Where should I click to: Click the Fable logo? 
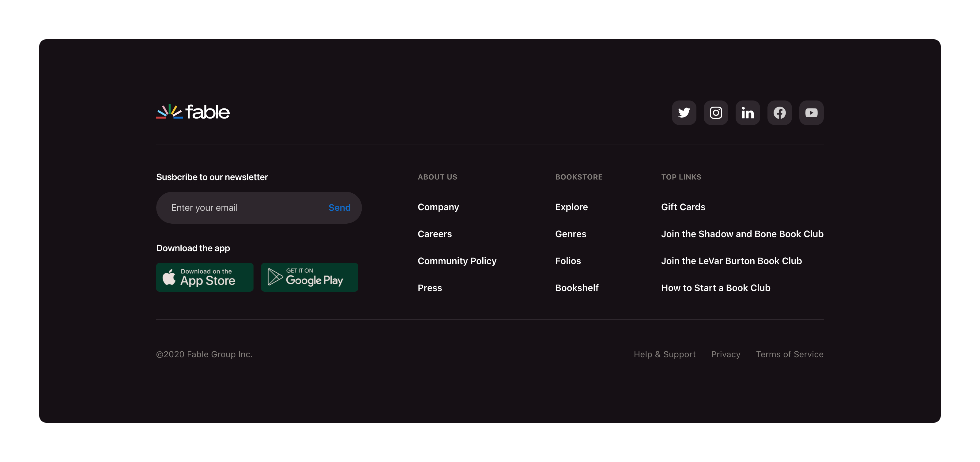pyautogui.click(x=193, y=112)
